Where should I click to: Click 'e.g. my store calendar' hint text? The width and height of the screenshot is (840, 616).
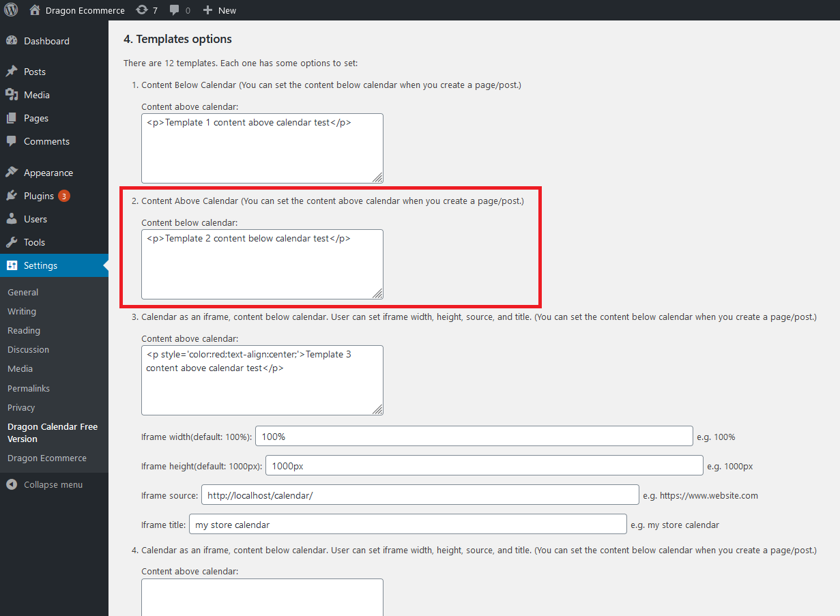[x=675, y=525]
